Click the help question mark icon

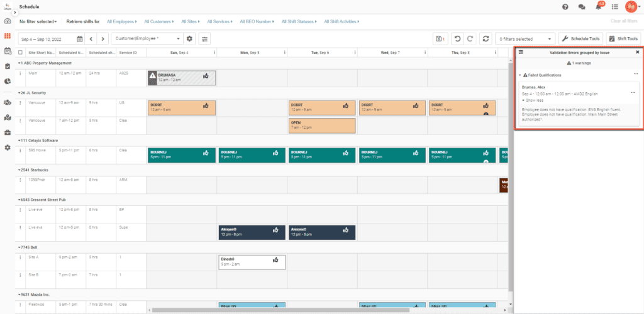[565, 7]
